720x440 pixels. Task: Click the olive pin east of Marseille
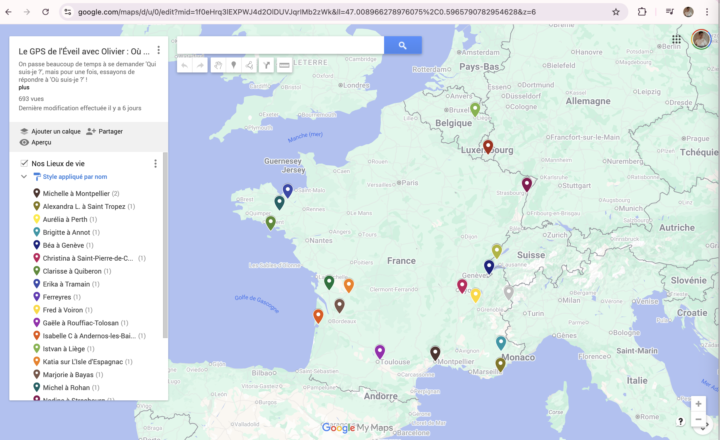[500, 364]
